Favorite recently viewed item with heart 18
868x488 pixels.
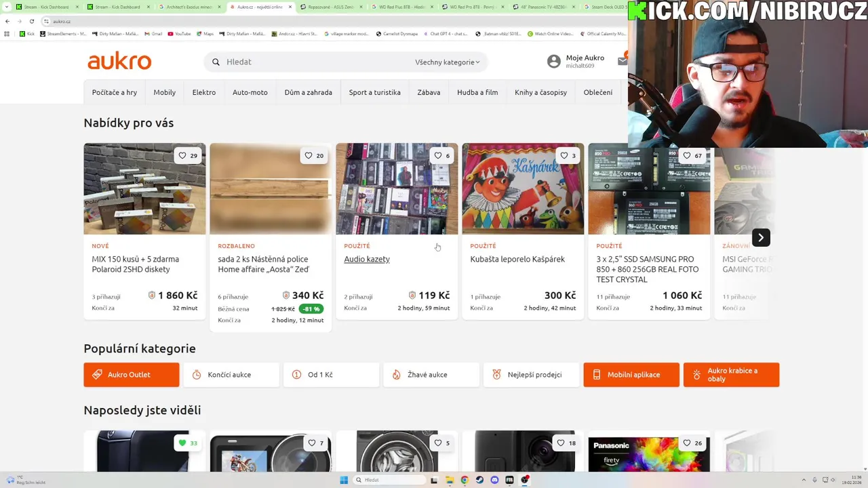coord(566,443)
